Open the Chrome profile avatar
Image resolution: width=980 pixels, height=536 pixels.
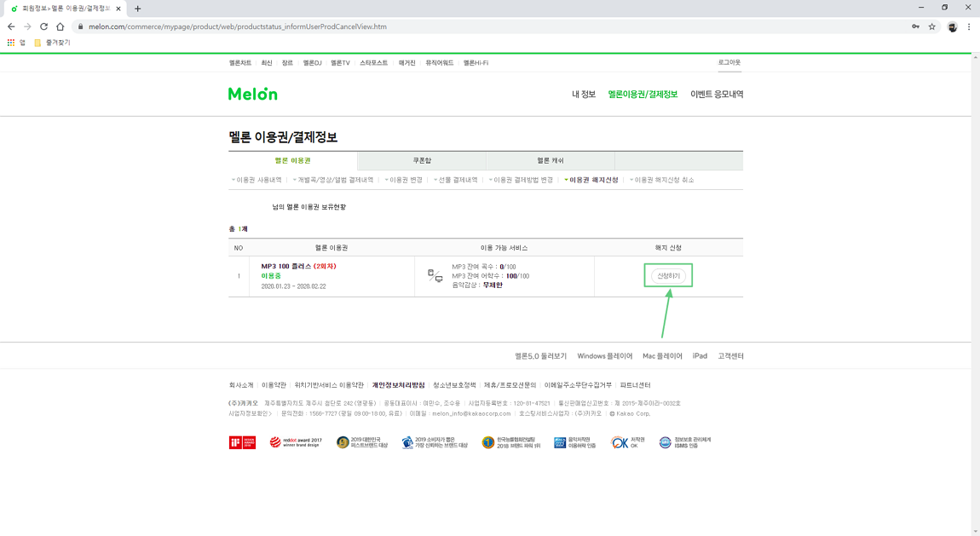(x=952, y=27)
